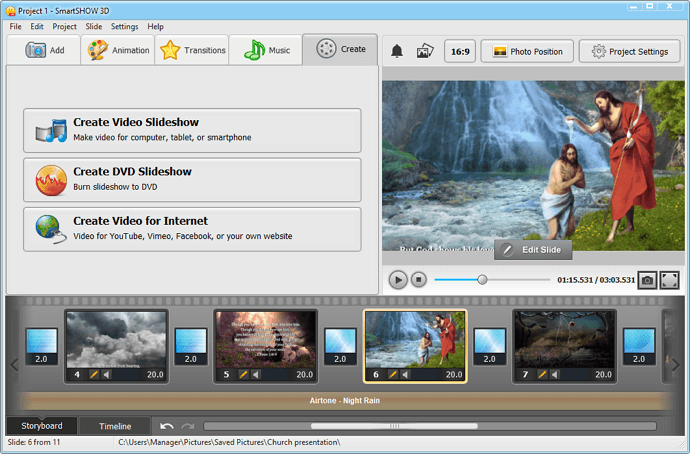Click the redo arrow icon

(x=188, y=426)
